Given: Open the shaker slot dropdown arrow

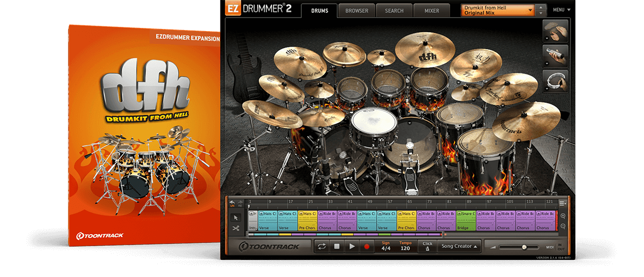Looking at the screenshot, I should [547, 64].
